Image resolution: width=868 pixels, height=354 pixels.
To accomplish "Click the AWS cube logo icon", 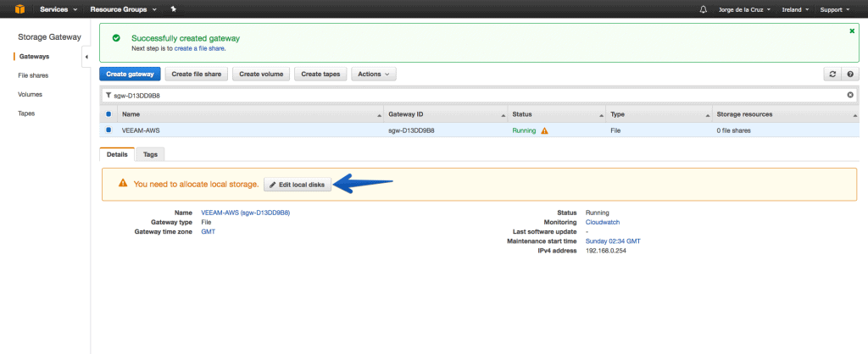I will point(20,8).
